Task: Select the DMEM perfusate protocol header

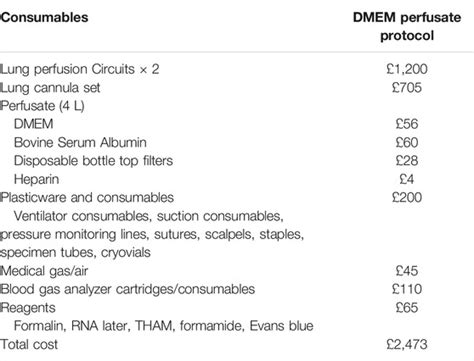Action: point(407,26)
